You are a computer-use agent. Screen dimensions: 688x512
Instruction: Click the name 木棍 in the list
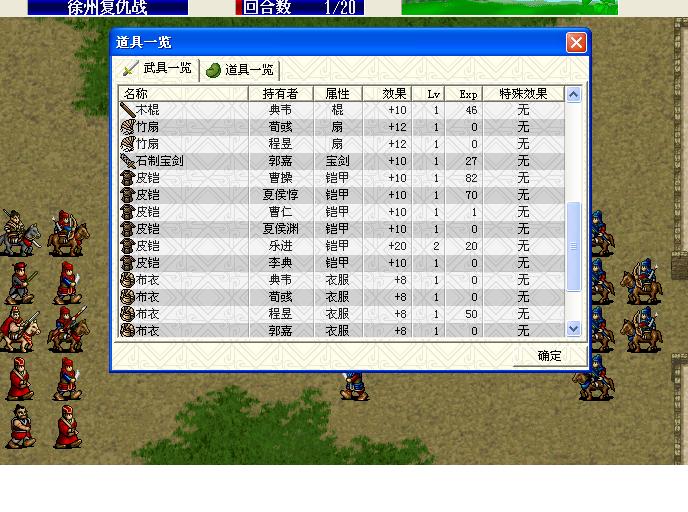[148, 110]
